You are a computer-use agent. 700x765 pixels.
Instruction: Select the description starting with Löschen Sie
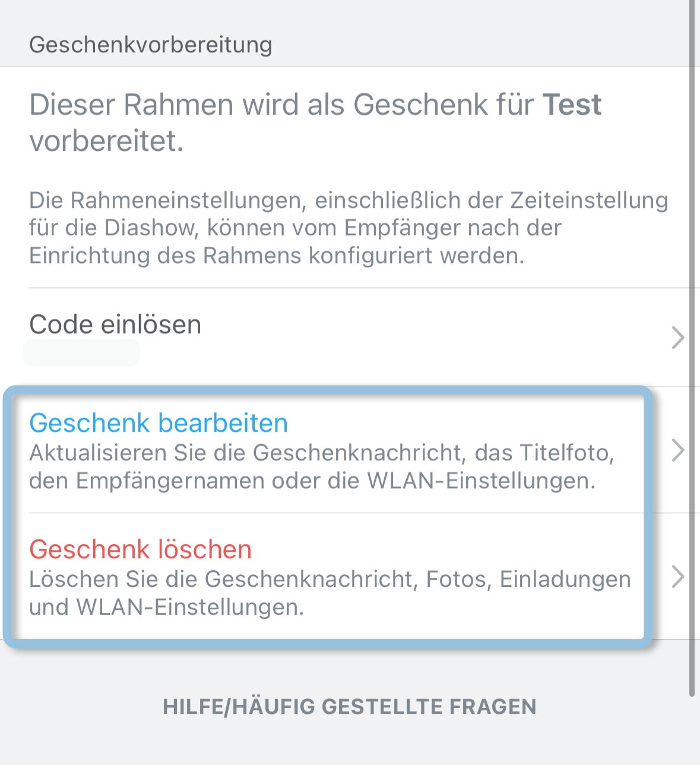click(330, 593)
